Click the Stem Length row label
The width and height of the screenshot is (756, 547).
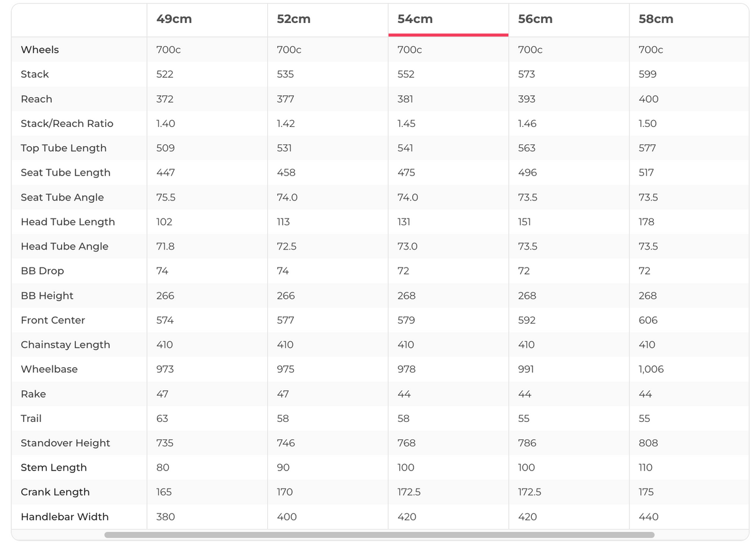(x=54, y=467)
